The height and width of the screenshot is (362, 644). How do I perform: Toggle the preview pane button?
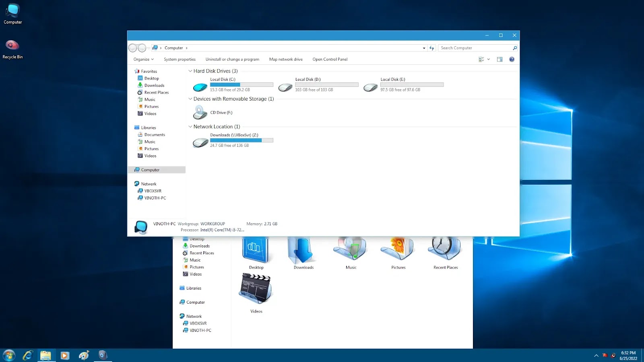tap(500, 59)
